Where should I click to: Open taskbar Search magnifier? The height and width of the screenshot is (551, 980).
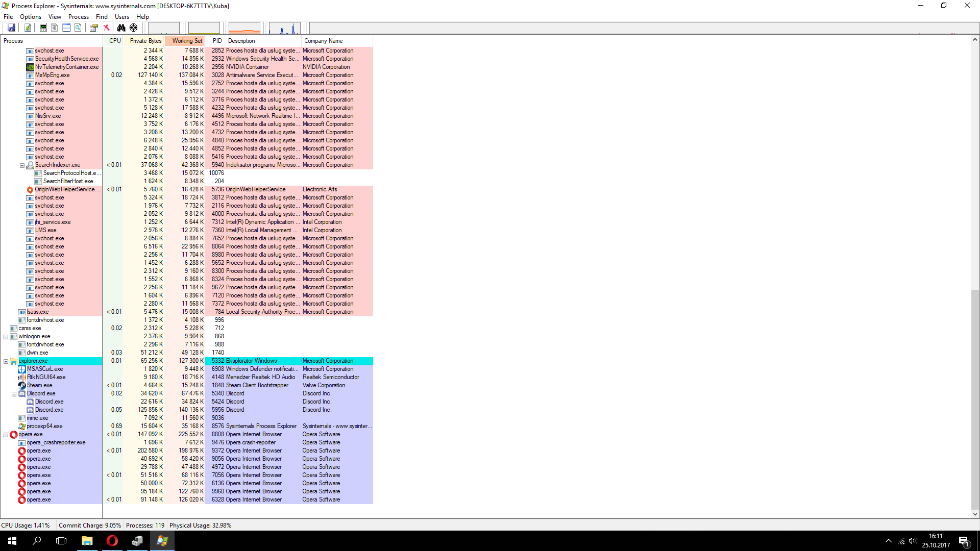(x=37, y=541)
